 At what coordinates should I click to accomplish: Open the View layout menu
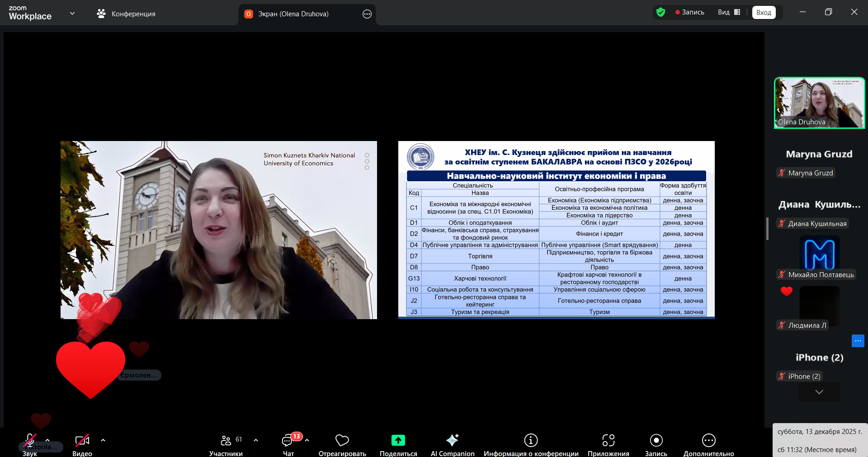729,12
